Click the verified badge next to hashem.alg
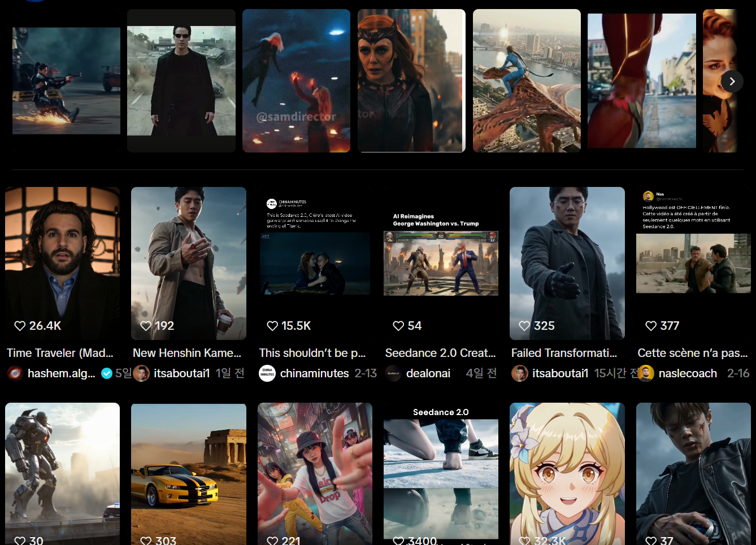 (107, 373)
